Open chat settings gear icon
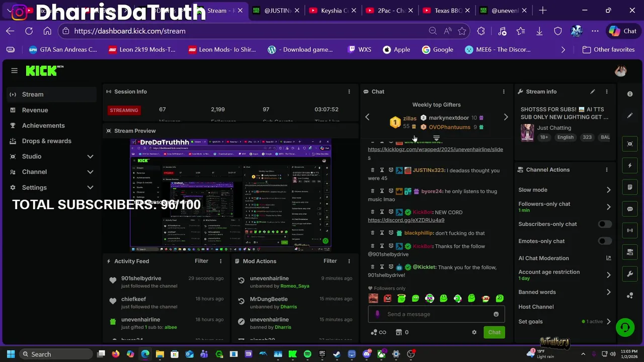The image size is (644, 362). click(x=474, y=332)
